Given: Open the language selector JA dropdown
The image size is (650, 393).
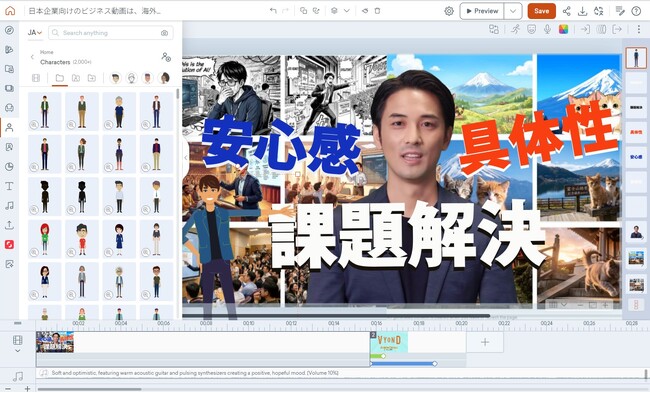Looking at the screenshot, I should coord(35,33).
